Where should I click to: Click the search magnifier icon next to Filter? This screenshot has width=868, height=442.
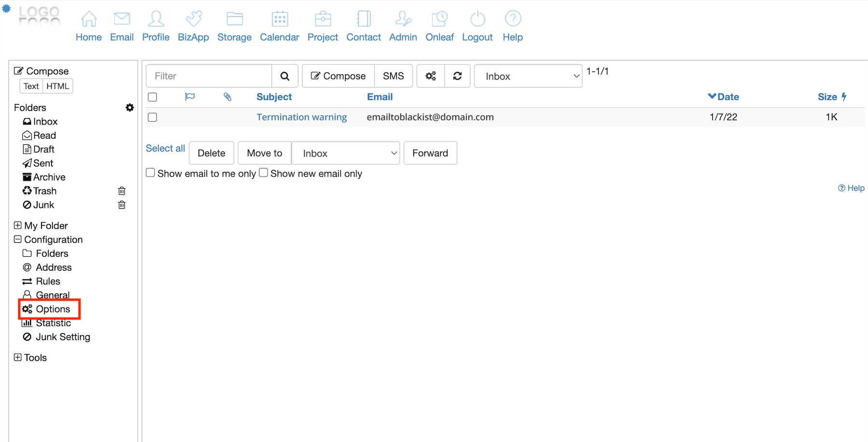click(285, 76)
